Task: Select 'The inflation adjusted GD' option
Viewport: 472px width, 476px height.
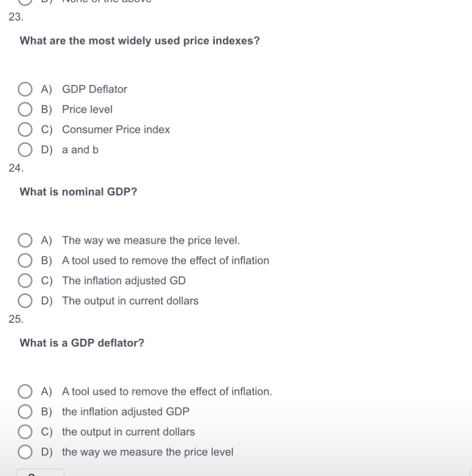Action: [x=25, y=280]
